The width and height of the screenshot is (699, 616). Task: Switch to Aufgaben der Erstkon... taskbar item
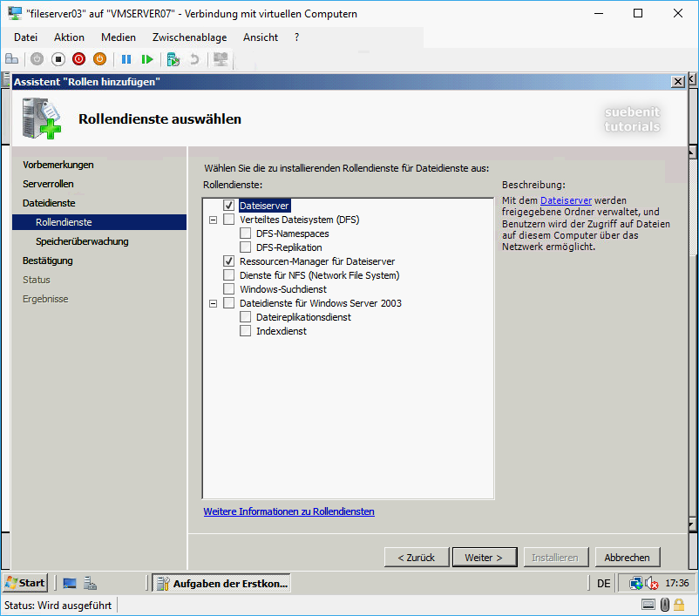pos(221,583)
